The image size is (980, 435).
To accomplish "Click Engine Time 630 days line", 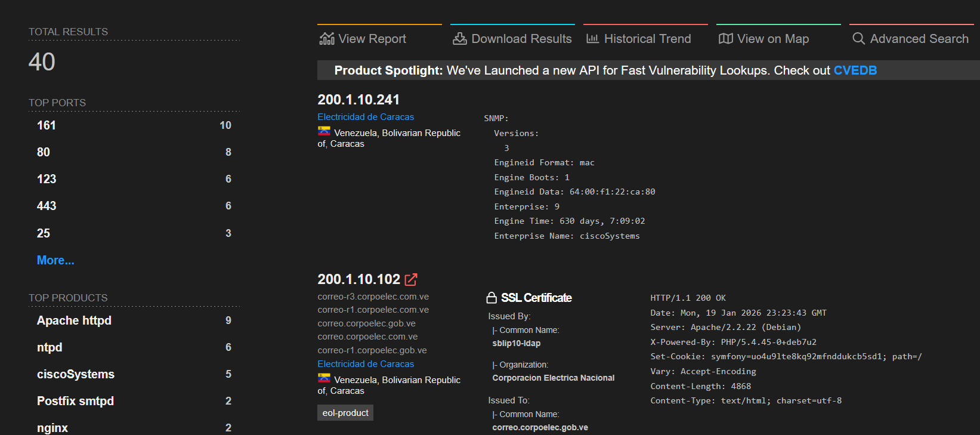I will click(570, 221).
